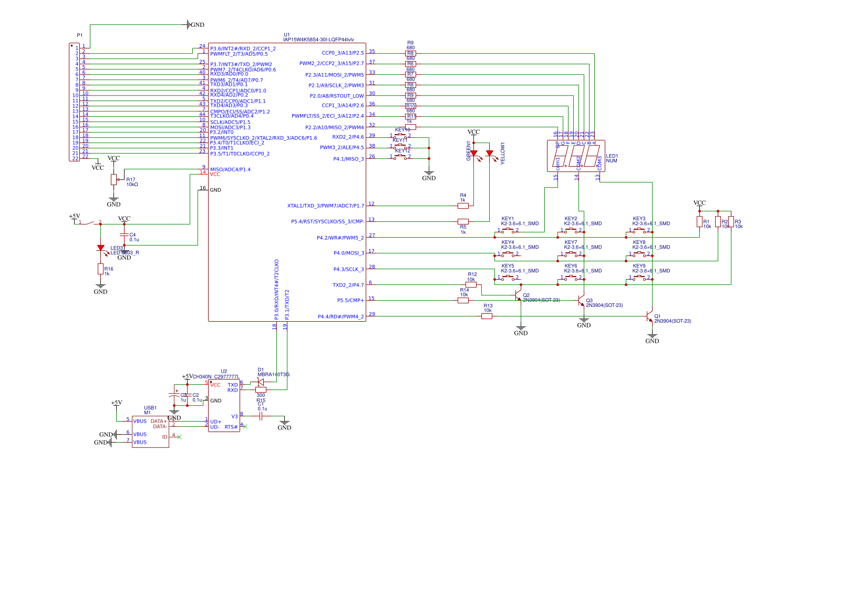The width and height of the screenshot is (868, 615).
Task: Select the R17 10kΩ potentiometer
Action: pos(113,180)
